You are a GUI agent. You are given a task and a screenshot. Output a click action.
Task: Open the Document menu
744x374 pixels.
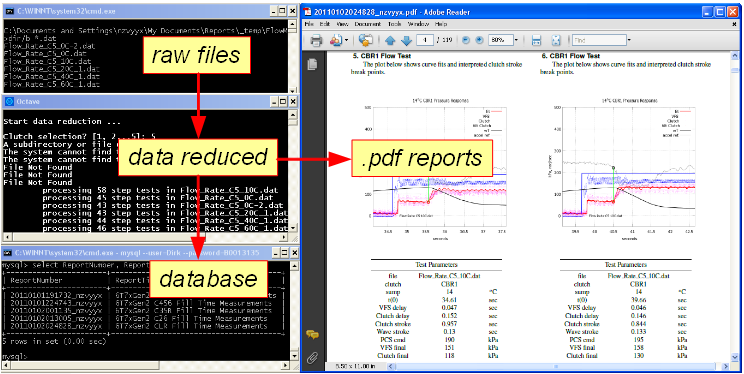tap(368, 24)
